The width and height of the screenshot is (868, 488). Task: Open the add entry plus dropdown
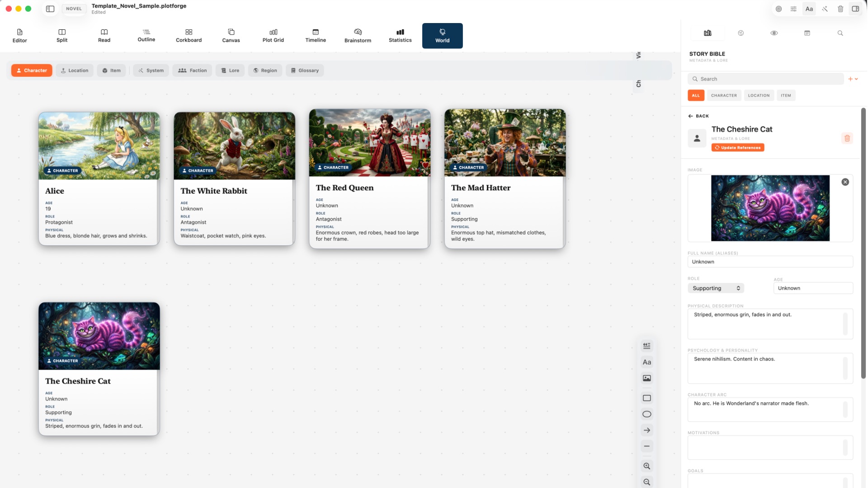pyautogui.click(x=853, y=79)
